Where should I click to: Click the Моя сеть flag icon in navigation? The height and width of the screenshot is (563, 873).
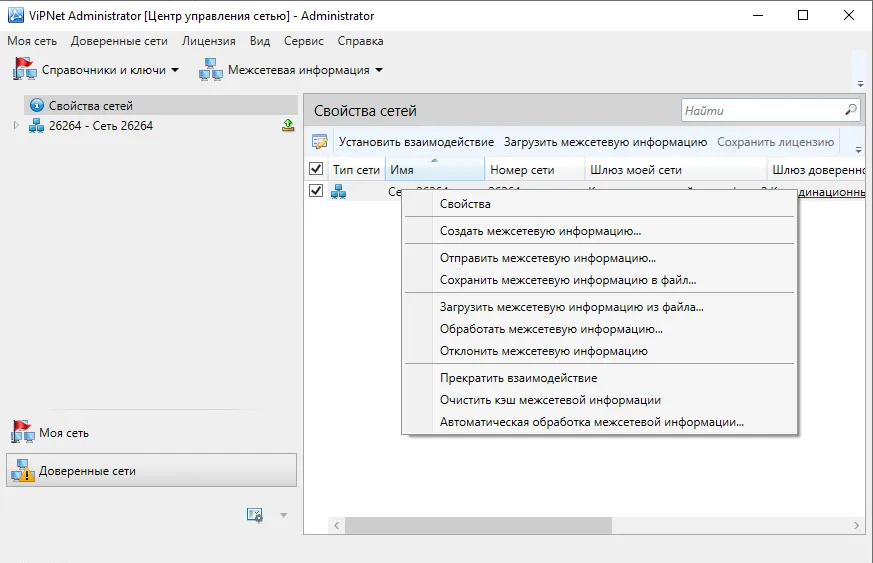coord(23,432)
